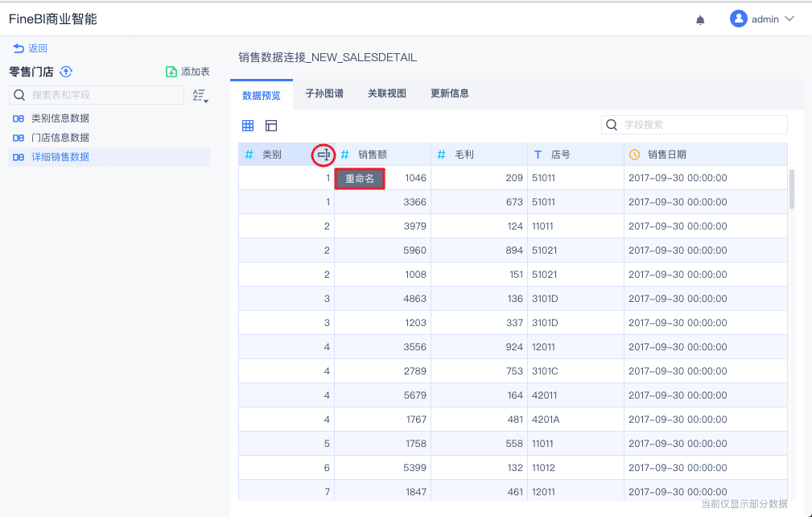812x517 pixels.
Task: Open the sort order dropdown
Action: [200, 96]
